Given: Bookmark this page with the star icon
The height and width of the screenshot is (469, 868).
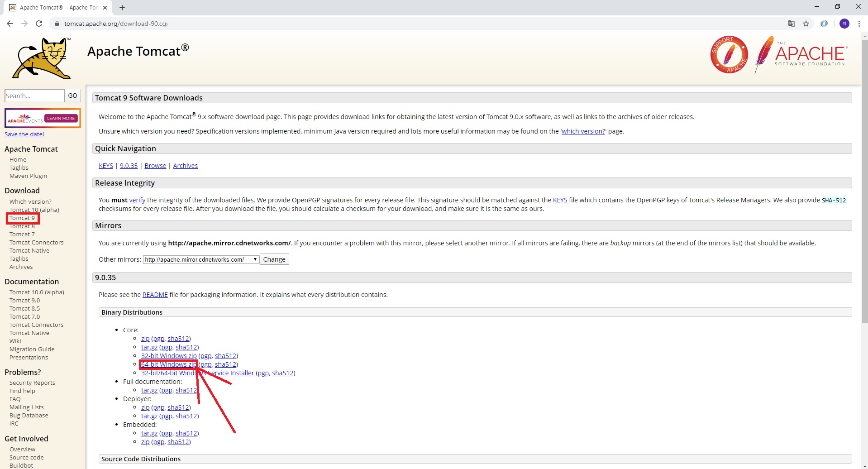Looking at the screenshot, I should coord(806,24).
